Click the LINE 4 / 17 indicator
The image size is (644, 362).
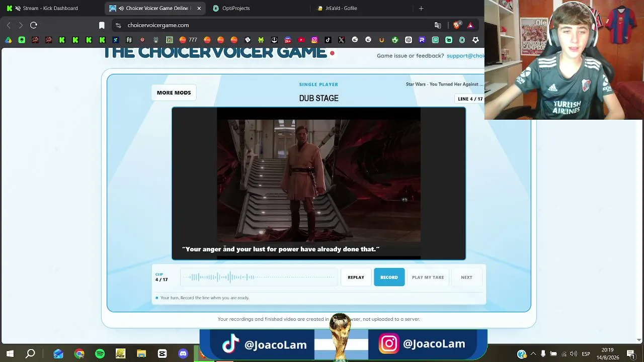point(470,99)
